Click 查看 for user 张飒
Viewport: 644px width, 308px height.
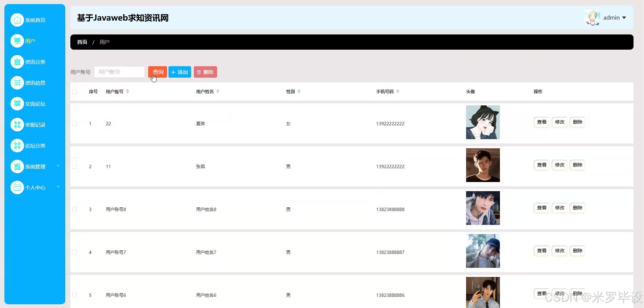coord(542,165)
